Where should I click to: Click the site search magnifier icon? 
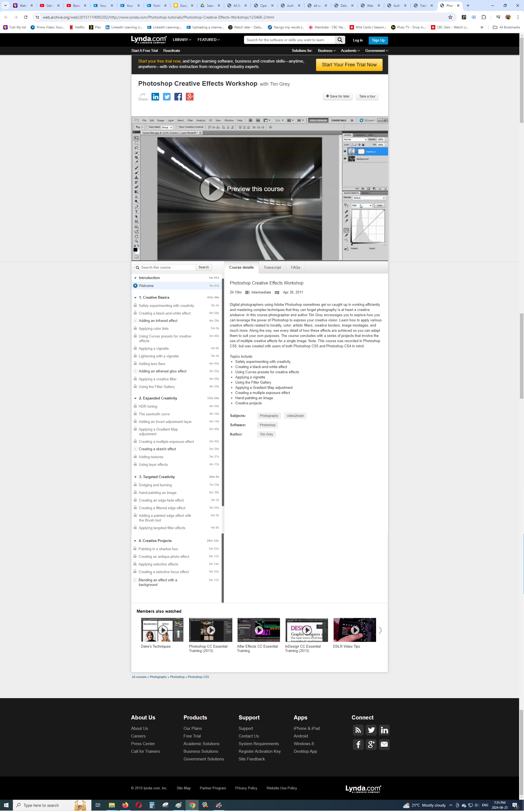click(x=340, y=40)
